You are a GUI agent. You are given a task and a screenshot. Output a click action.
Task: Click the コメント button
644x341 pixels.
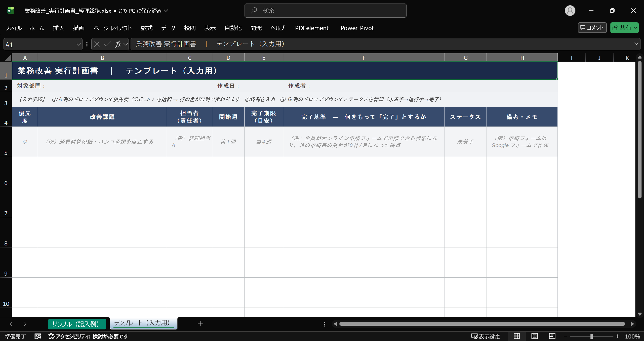(x=592, y=28)
